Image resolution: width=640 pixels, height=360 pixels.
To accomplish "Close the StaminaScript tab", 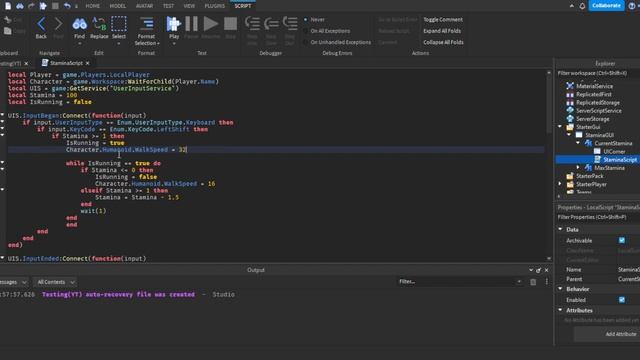I will [x=87, y=63].
